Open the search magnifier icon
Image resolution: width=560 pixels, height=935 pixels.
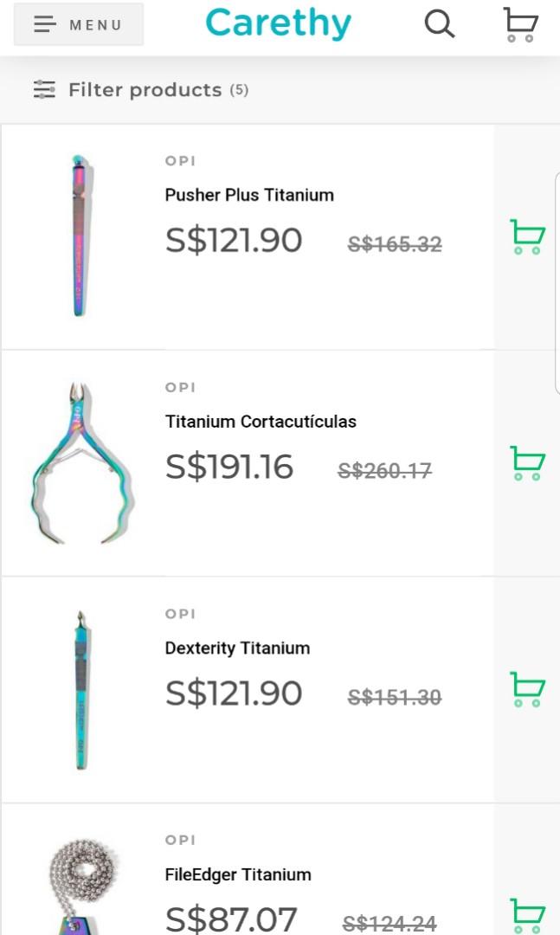pyautogui.click(x=440, y=24)
